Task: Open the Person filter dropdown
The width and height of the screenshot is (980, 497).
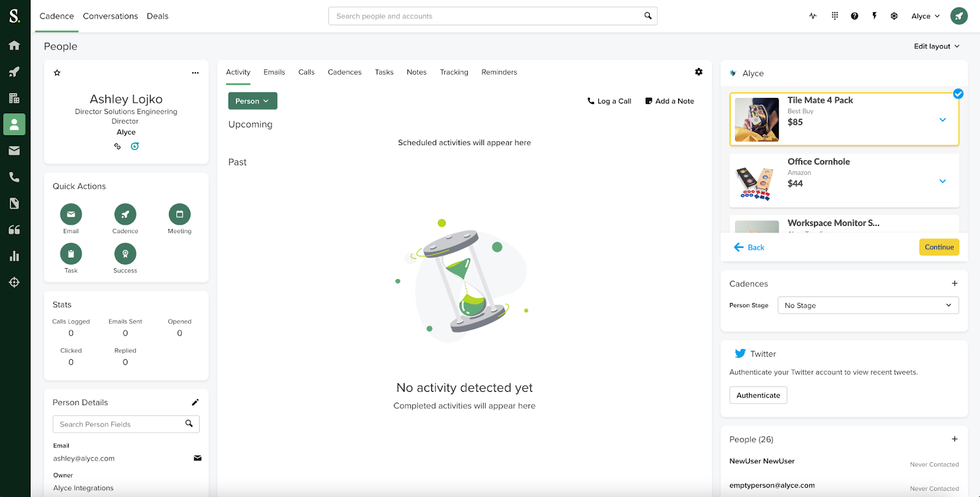Action: pyautogui.click(x=252, y=101)
